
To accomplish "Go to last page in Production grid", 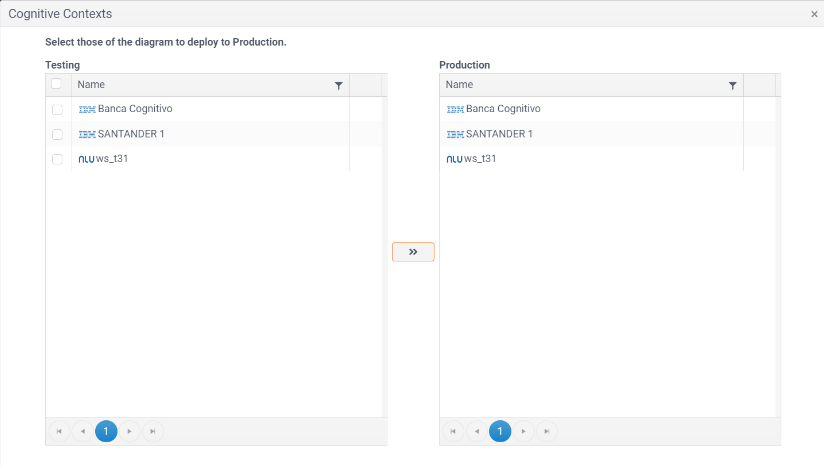I will [x=546, y=431].
